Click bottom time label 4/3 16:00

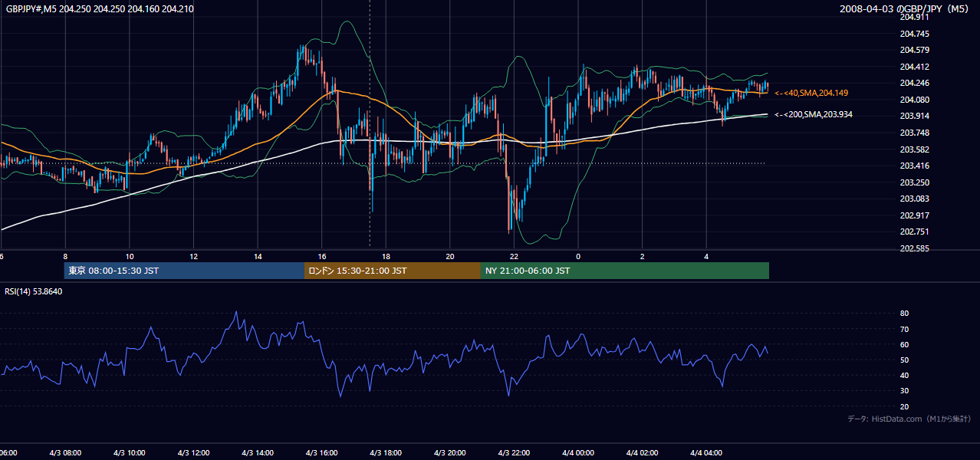(x=321, y=453)
